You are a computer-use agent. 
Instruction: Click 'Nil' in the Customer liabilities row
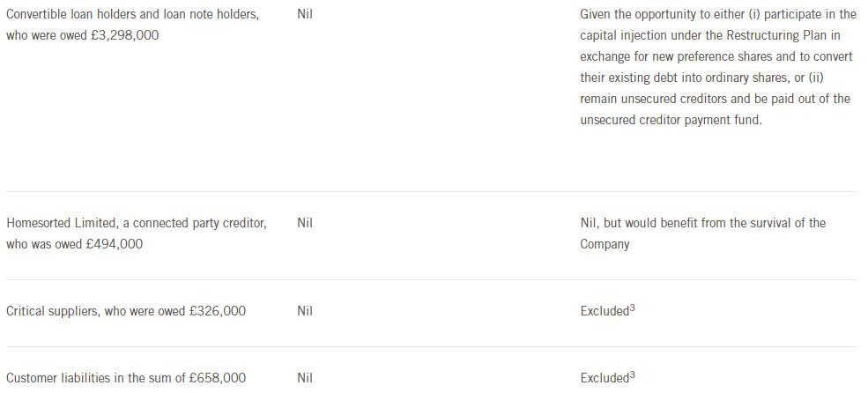point(305,378)
